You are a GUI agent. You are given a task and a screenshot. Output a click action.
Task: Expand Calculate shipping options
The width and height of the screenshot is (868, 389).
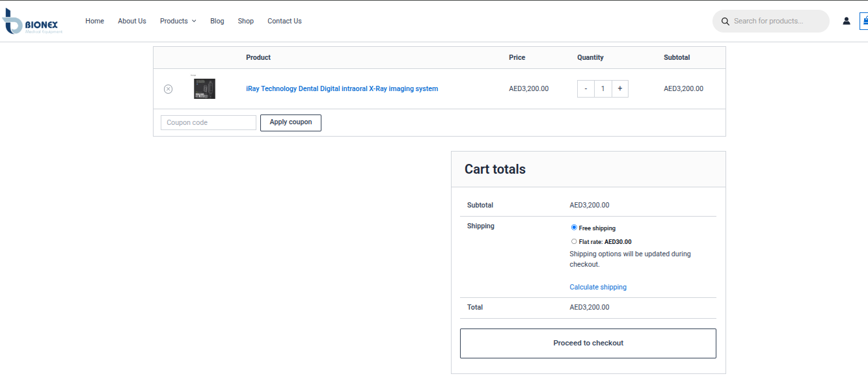(597, 287)
